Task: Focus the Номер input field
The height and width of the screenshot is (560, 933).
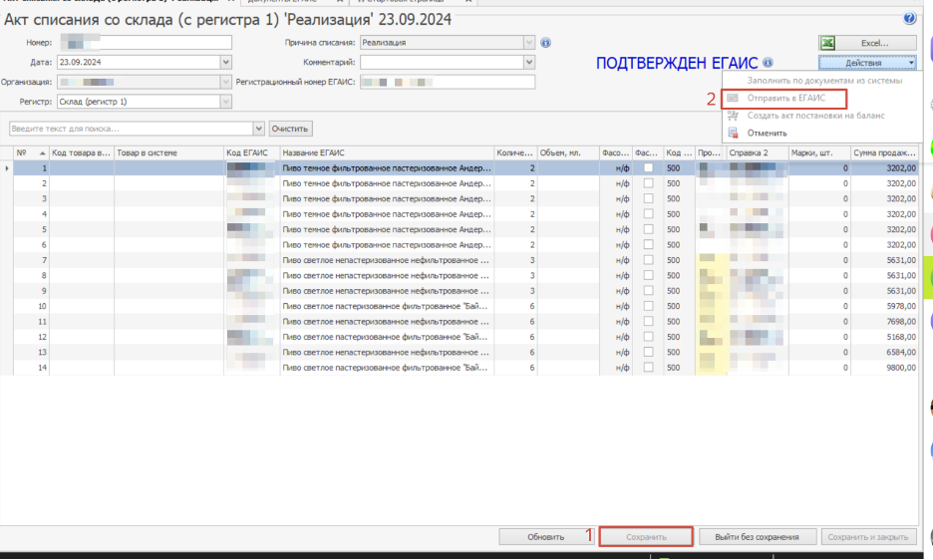Action: point(145,42)
